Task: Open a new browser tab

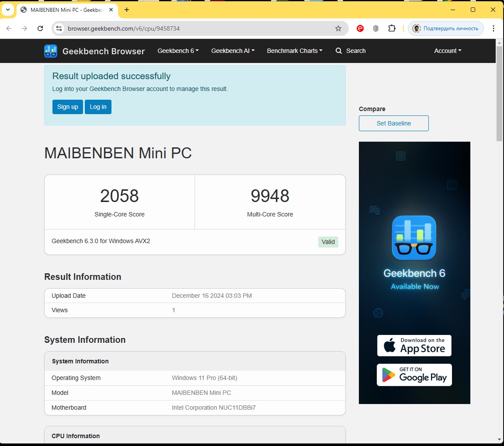Action: (127, 10)
